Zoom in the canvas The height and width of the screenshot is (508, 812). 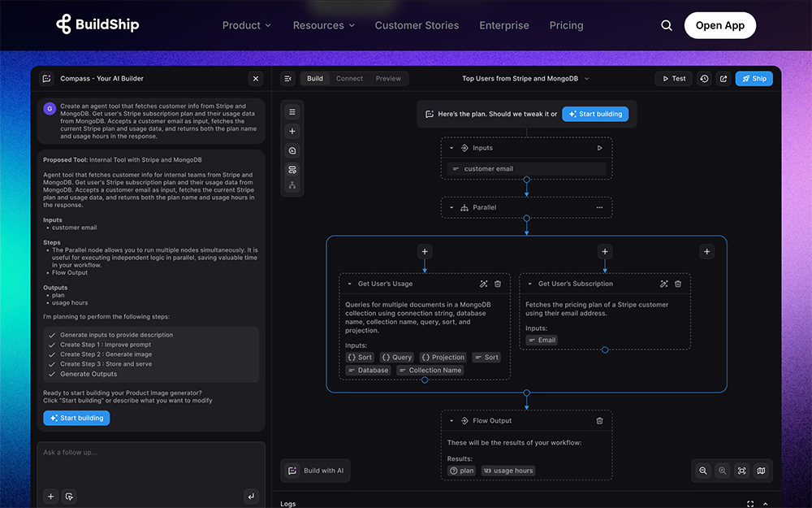(x=723, y=471)
